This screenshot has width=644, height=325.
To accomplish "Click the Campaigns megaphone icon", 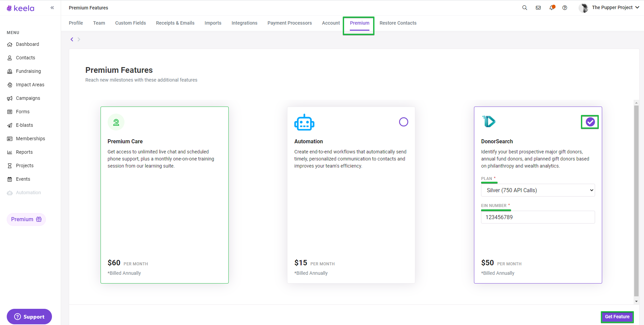I will [x=10, y=98].
